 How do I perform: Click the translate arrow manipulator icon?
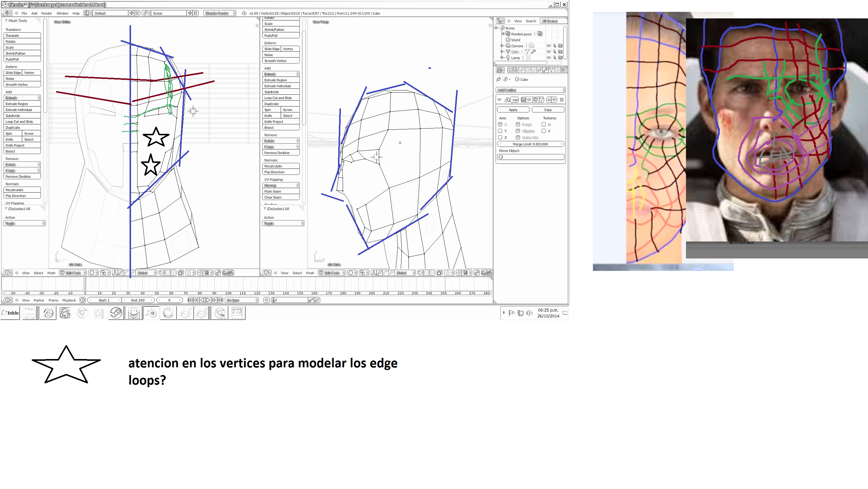pos(121,273)
